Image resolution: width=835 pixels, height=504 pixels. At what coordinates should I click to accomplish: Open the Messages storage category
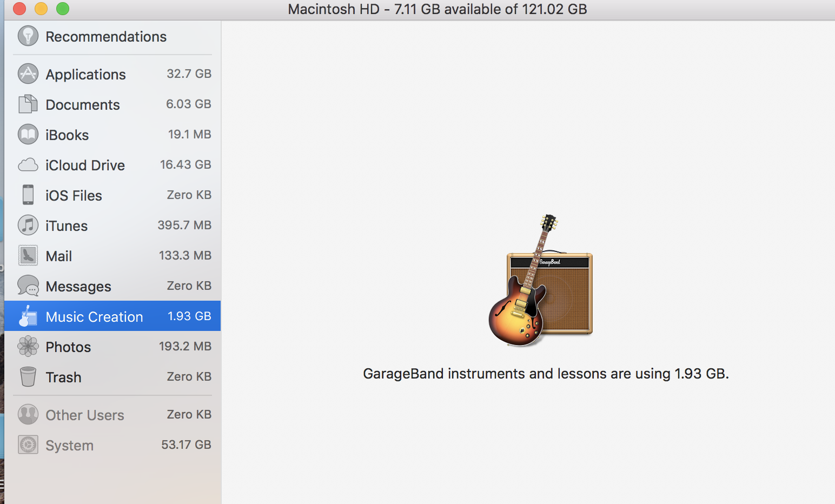[x=112, y=286]
